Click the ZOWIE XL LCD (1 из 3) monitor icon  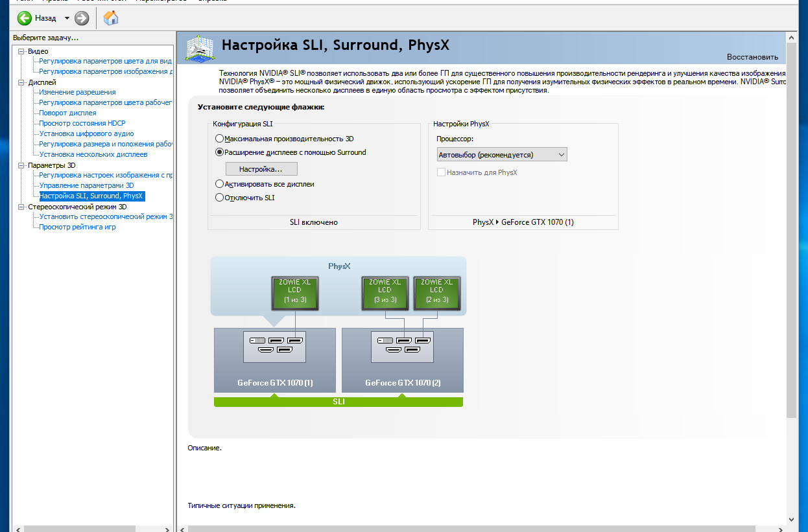coord(294,293)
